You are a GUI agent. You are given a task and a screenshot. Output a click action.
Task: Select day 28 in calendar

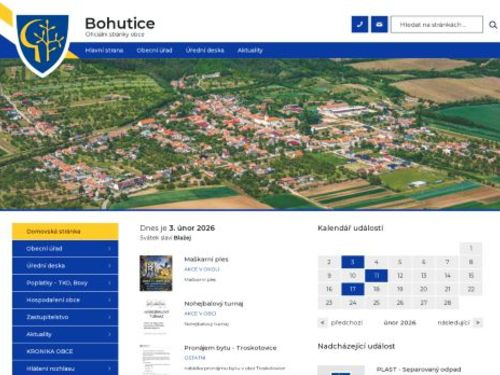click(447, 303)
